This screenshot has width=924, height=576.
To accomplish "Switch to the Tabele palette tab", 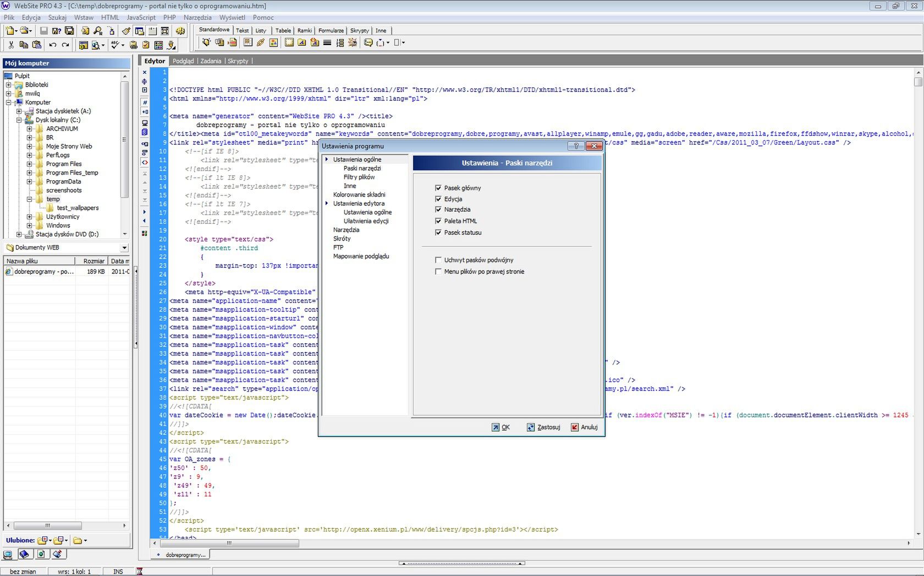I will 283,31.
